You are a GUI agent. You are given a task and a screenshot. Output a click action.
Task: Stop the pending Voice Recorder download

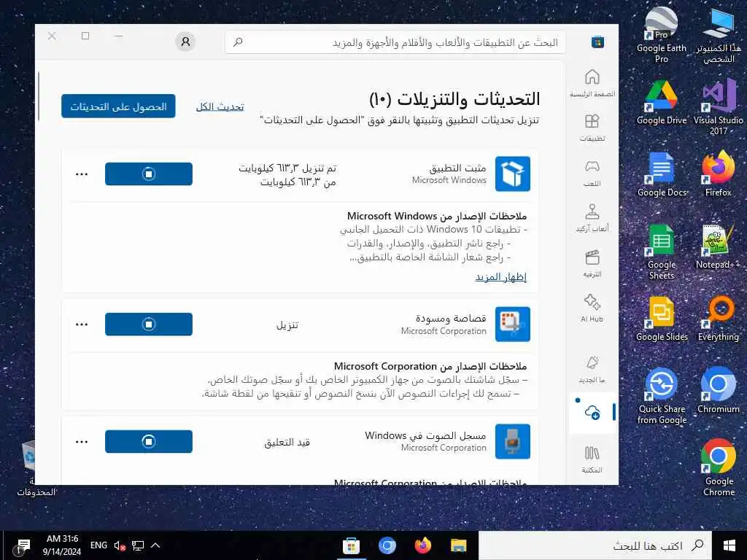149,441
